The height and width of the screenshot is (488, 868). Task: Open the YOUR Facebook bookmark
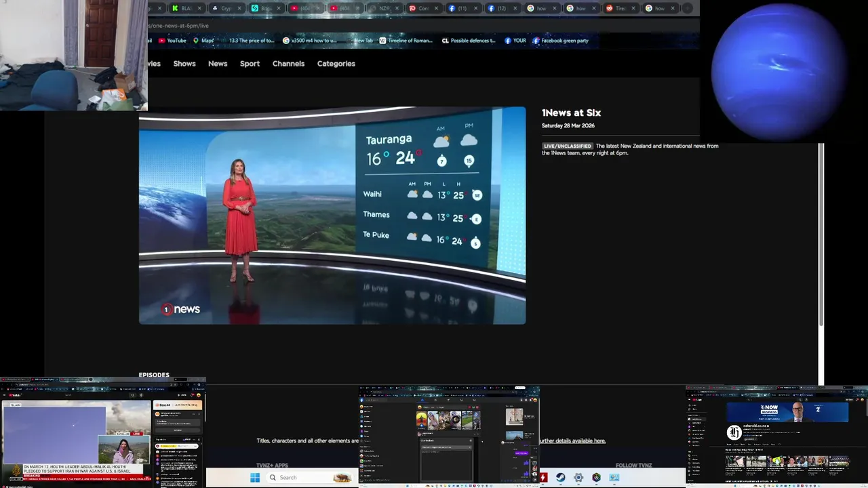pos(515,41)
